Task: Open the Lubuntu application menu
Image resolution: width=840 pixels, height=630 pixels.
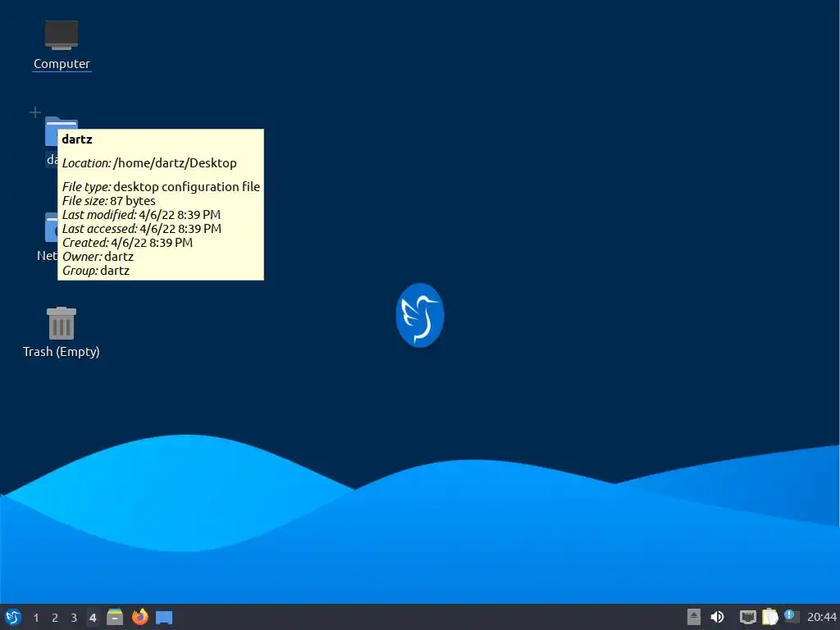Action: click(13, 617)
